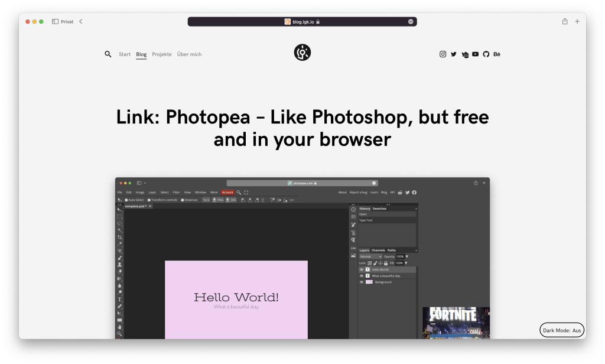Open the Blog nav link

click(141, 54)
